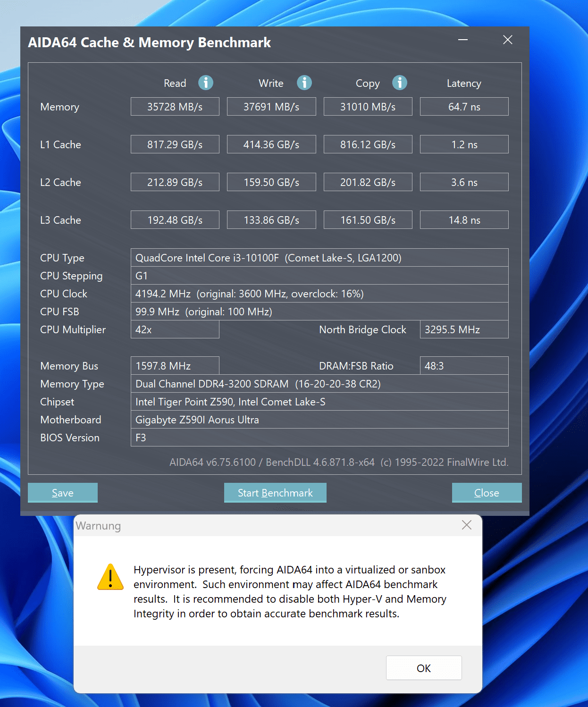Click the Hypervisor warning message text
The height and width of the screenshot is (707, 588).
click(x=290, y=591)
